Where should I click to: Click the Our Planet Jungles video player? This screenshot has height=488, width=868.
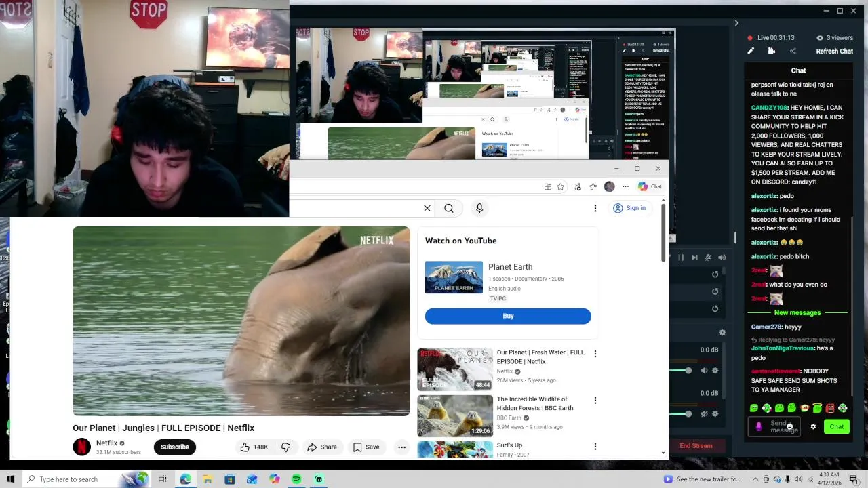[x=241, y=321]
